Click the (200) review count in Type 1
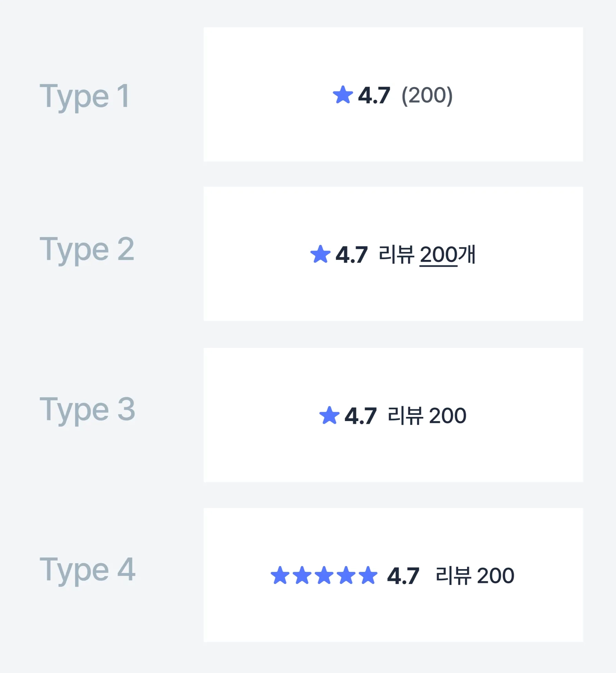 point(427,95)
